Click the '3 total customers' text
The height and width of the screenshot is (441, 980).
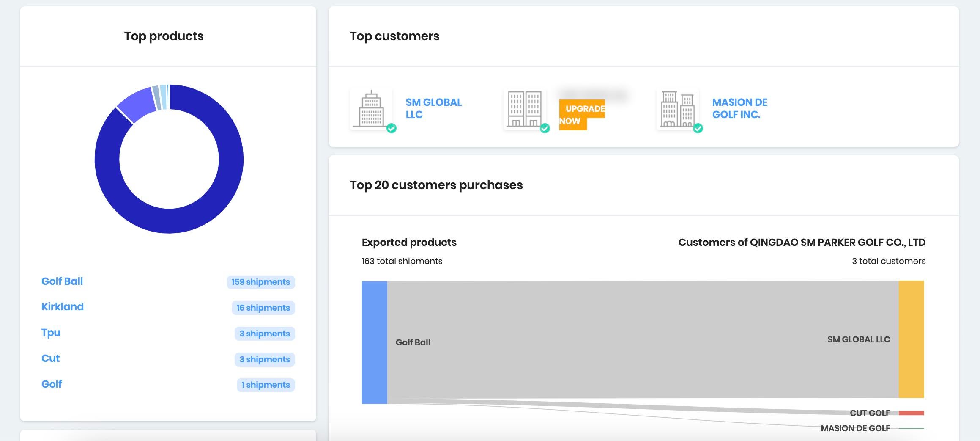889,261
